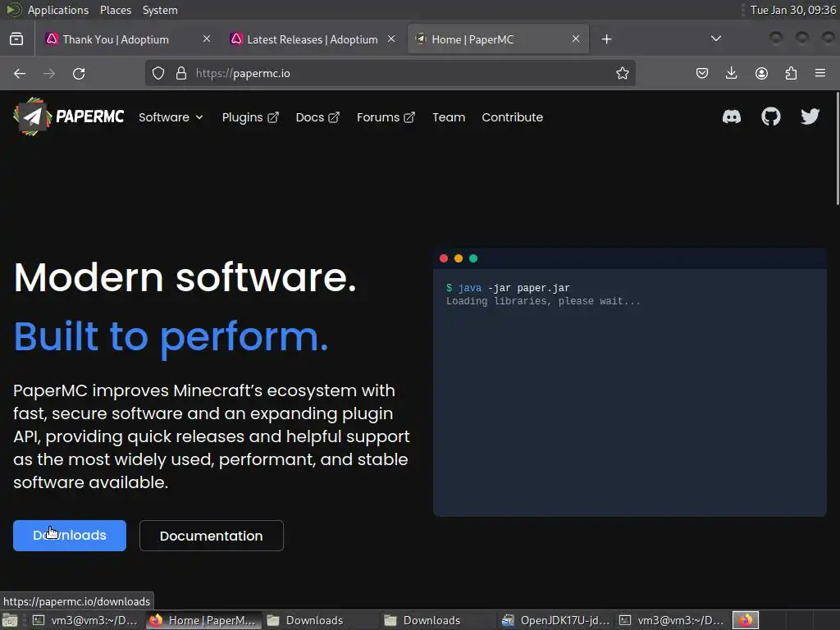Click the padlock site security icon
Viewport: 840px width, 630px height.
pos(181,73)
